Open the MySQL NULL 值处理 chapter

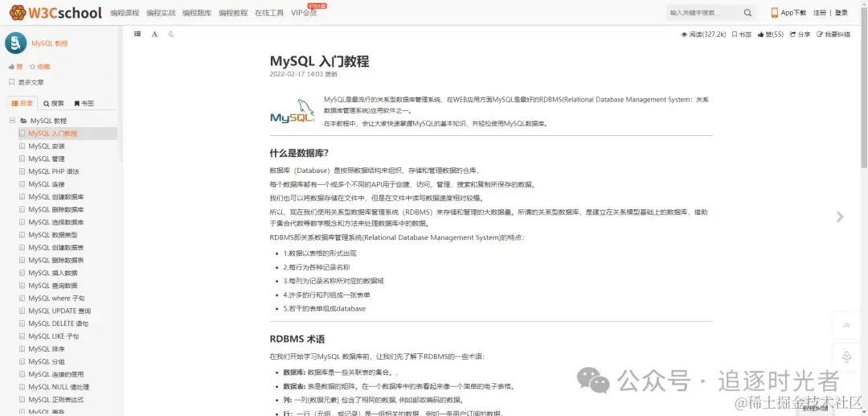coord(59,388)
